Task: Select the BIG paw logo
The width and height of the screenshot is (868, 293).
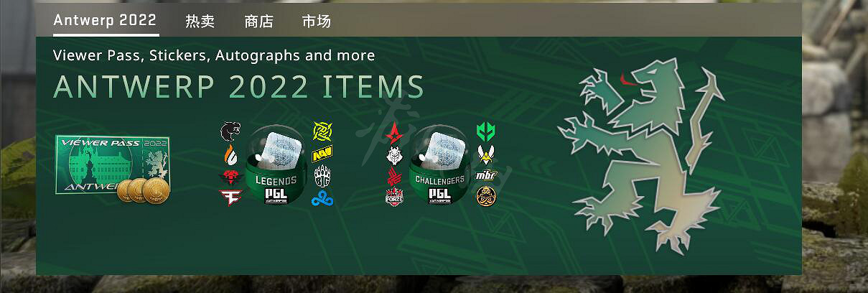Action: (x=322, y=175)
